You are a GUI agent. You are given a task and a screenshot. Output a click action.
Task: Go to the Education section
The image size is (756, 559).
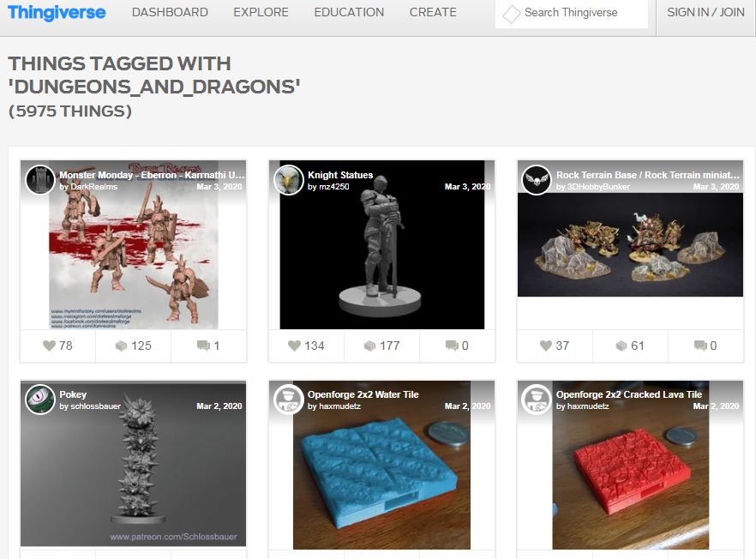349,13
